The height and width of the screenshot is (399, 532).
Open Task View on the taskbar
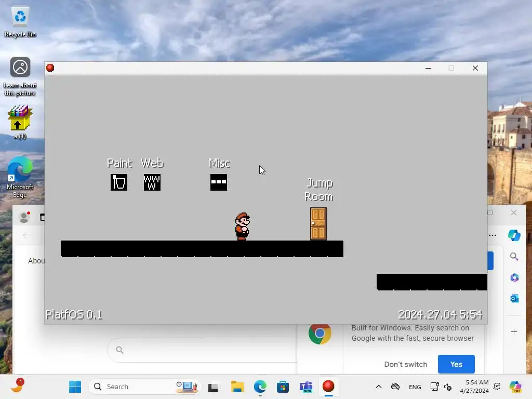click(x=213, y=387)
